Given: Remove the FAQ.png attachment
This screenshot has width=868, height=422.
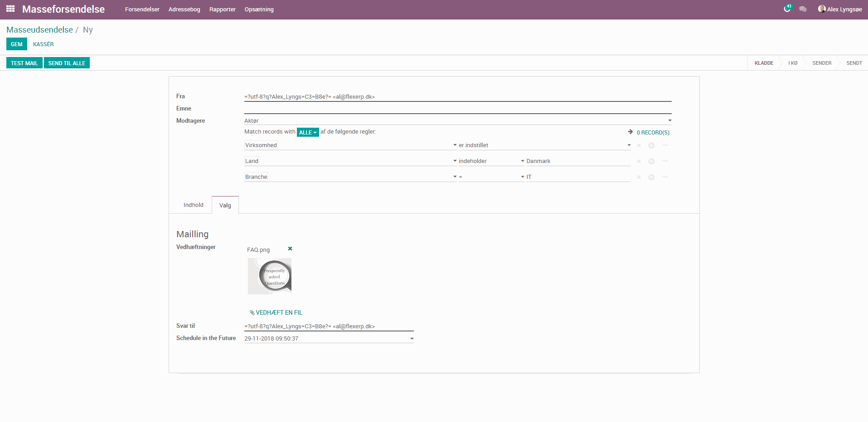Looking at the screenshot, I should tap(290, 249).
